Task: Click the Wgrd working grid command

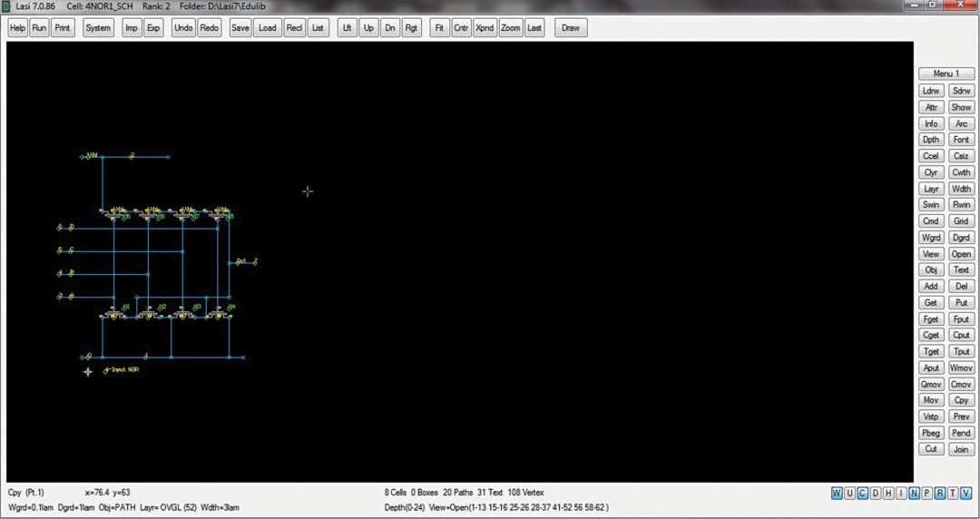Action: point(931,238)
